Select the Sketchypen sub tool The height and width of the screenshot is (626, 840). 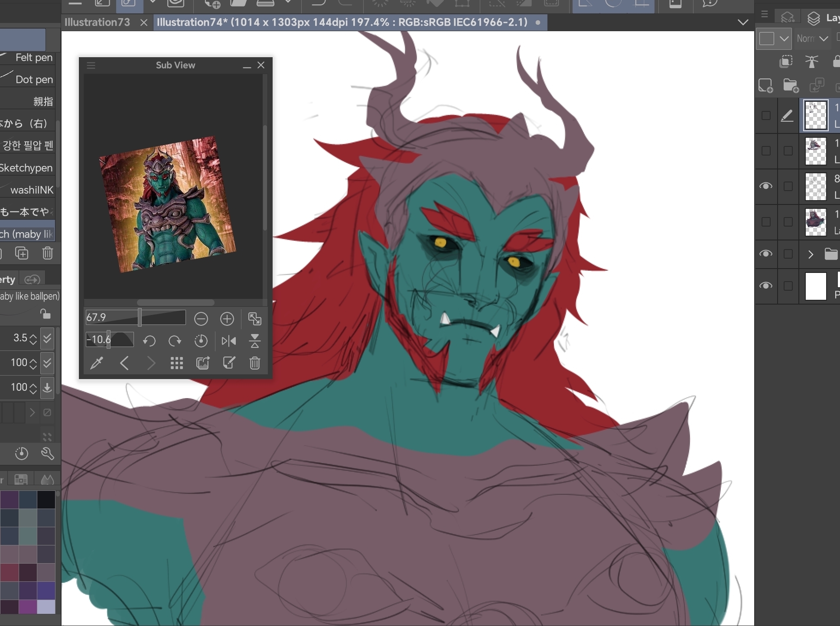tap(27, 168)
